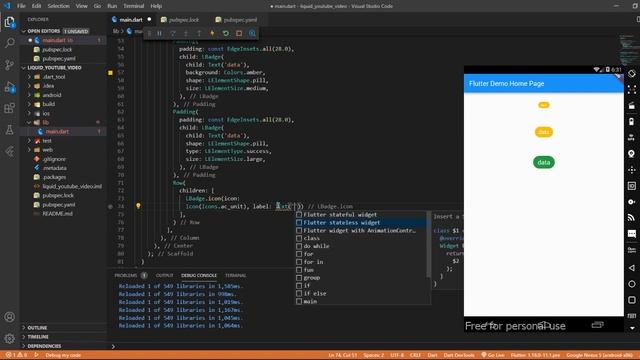Trigger Hot Reload lightning icon
This screenshot has width=640, height=360.
(x=212, y=33)
